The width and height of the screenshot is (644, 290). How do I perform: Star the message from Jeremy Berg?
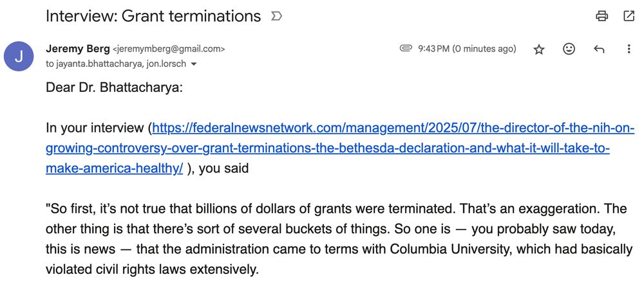click(x=538, y=50)
